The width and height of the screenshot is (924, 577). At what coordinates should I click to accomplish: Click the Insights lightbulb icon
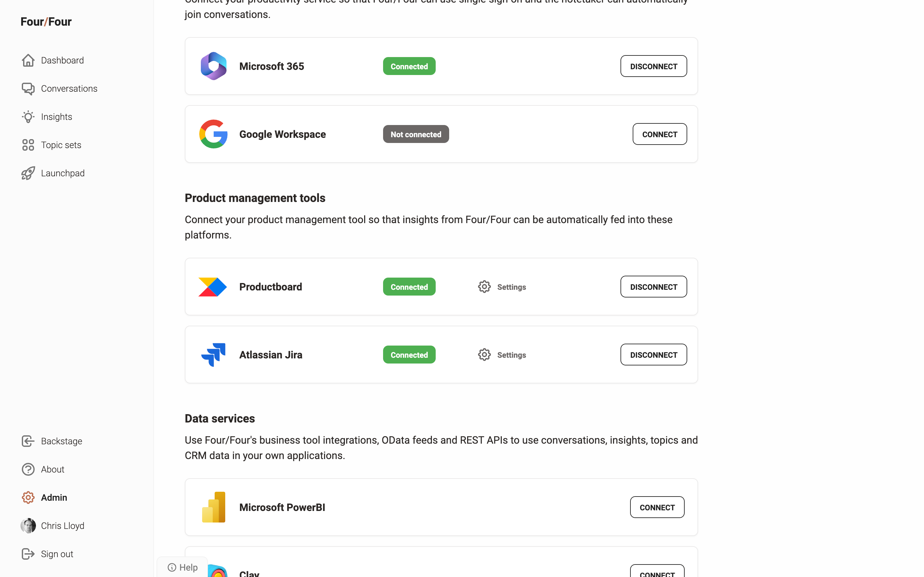click(28, 117)
